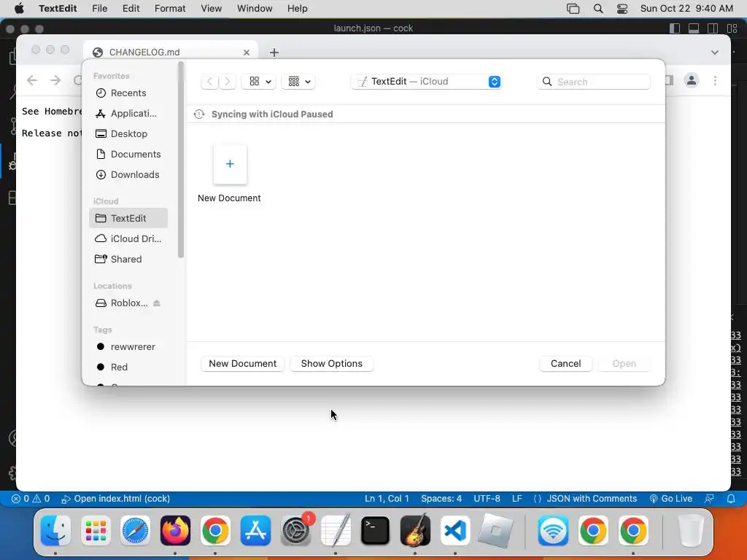The width and height of the screenshot is (747, 560).
Task: Click the sidebar scrollbar in dialog
Action: pos(181,160)
